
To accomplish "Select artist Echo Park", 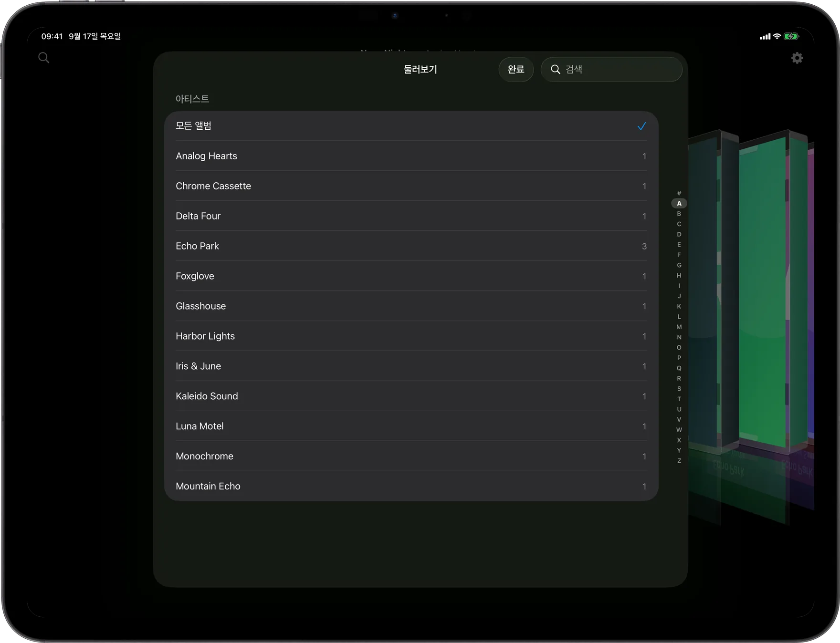I will [x=411, y=246].
